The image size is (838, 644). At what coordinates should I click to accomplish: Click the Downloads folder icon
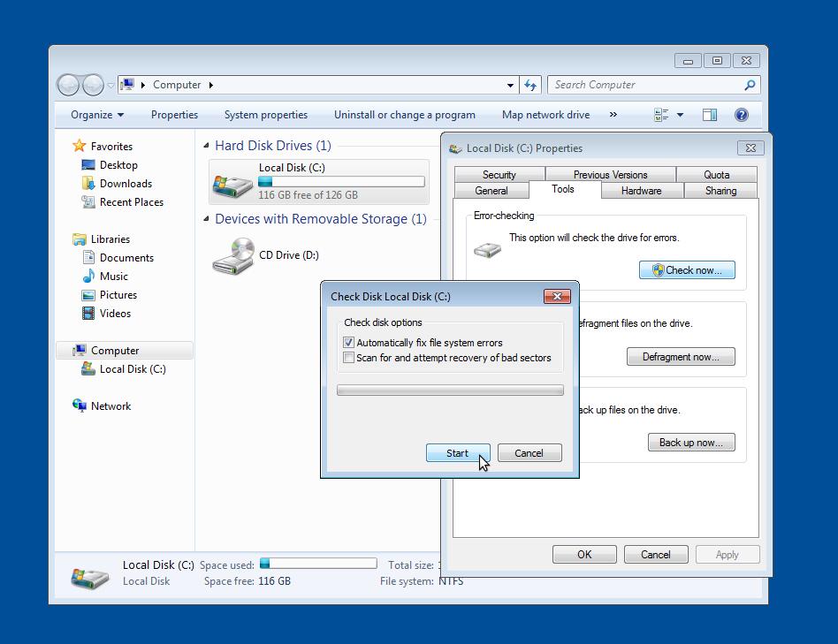pyautogui.click(x=88, y=184)
